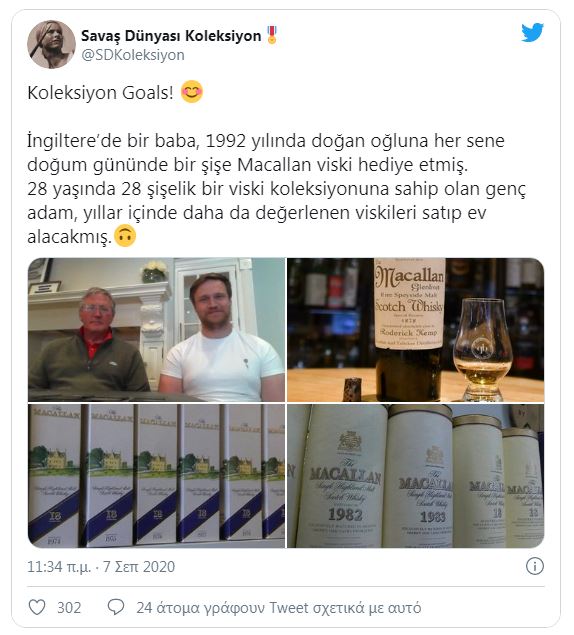The width and height of the screenshot is (574, 635).
Task: Click the medal emoji beside account name
Action: click(272, 35)
